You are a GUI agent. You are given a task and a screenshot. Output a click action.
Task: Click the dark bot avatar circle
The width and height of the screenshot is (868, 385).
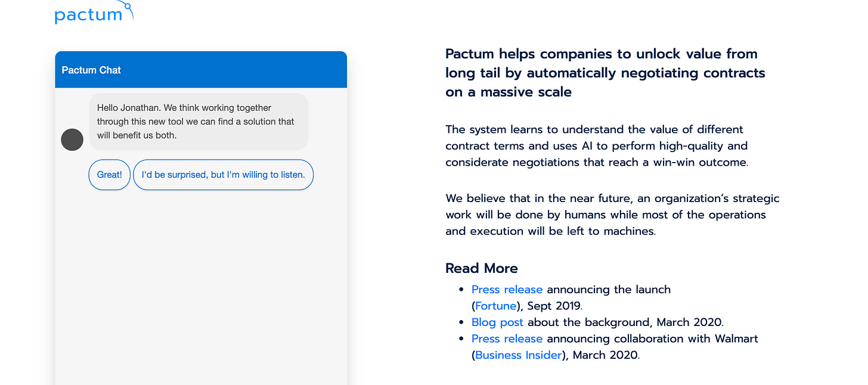pos(72,139)
